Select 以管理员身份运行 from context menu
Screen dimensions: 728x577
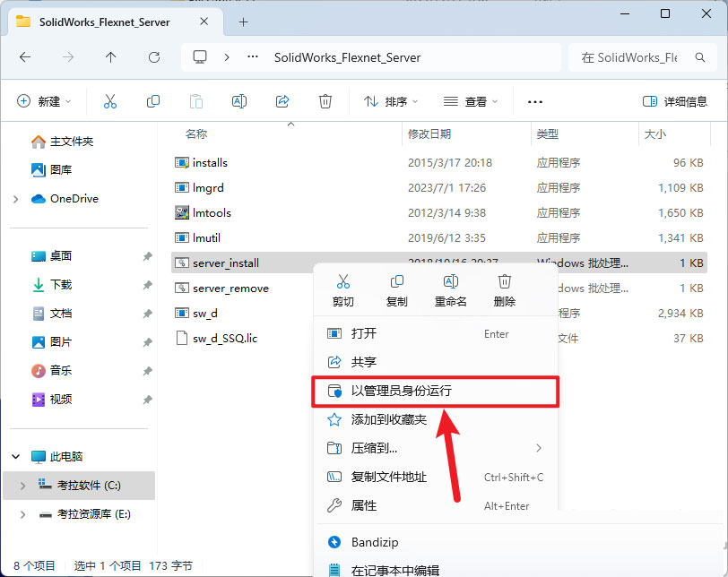point(401,392)
